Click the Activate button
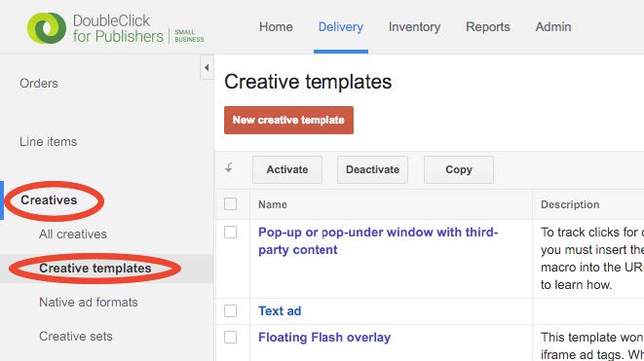The width and height of the screenshot is (644, 361). 287,169
